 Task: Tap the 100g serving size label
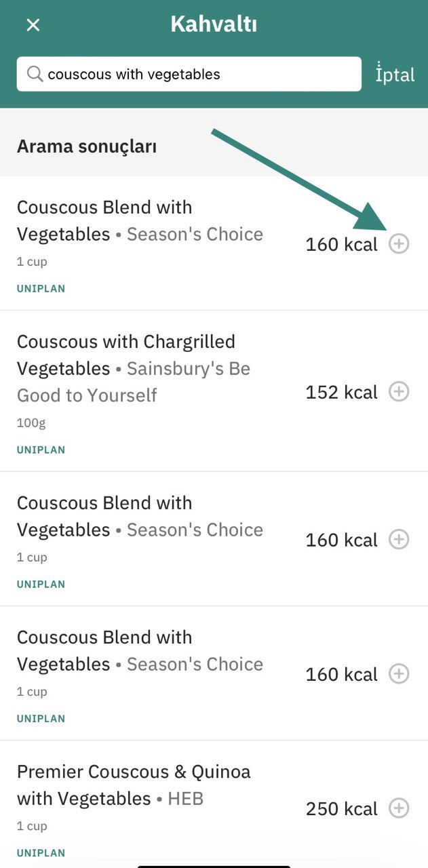click(x=31, y=423)
